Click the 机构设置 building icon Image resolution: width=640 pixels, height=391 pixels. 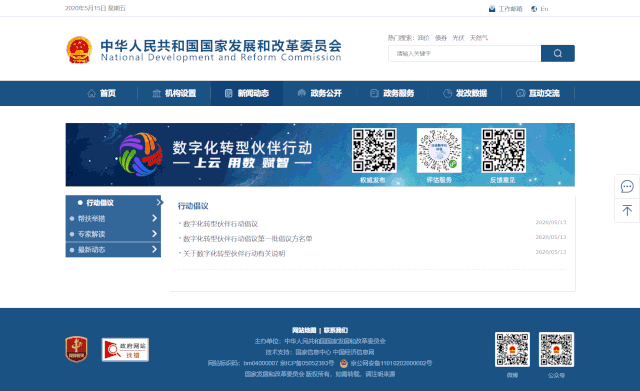point(156,93)
